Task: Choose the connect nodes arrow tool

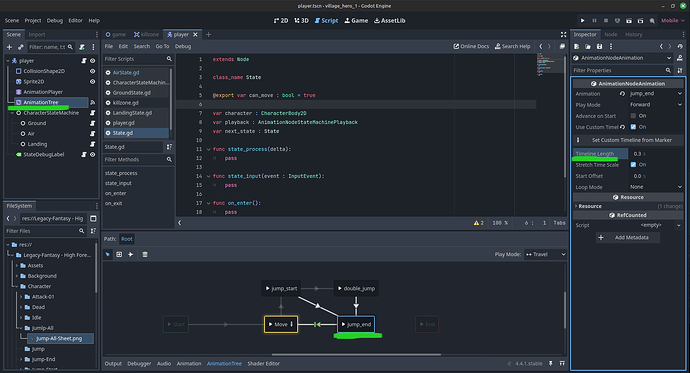Action: point(131,254)
